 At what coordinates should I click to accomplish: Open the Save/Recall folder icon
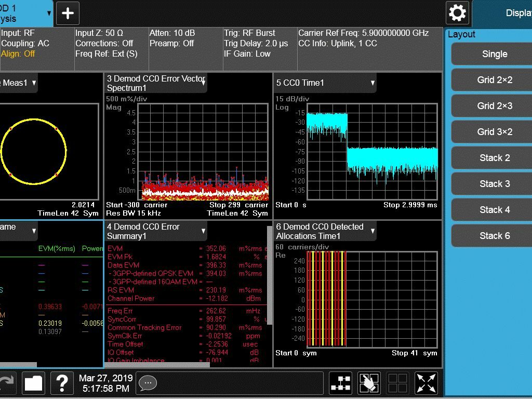tap(33, 383)
